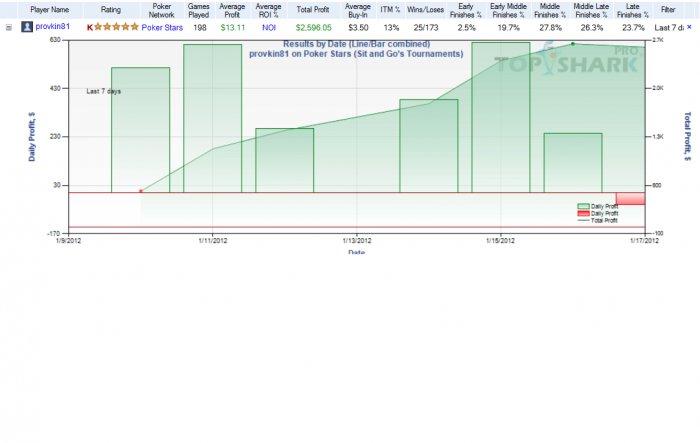Sort by Early Finishes % column header
The width and height of the screenshot is (700, 443).
tap(466, 10)
